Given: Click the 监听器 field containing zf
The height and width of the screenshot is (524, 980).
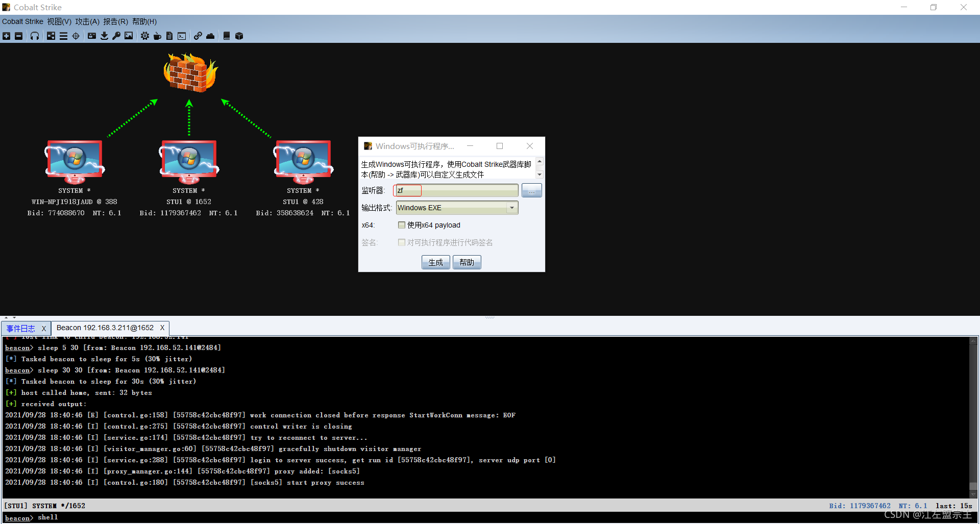Looking at the screenshot, I should (x=457, y=190).
